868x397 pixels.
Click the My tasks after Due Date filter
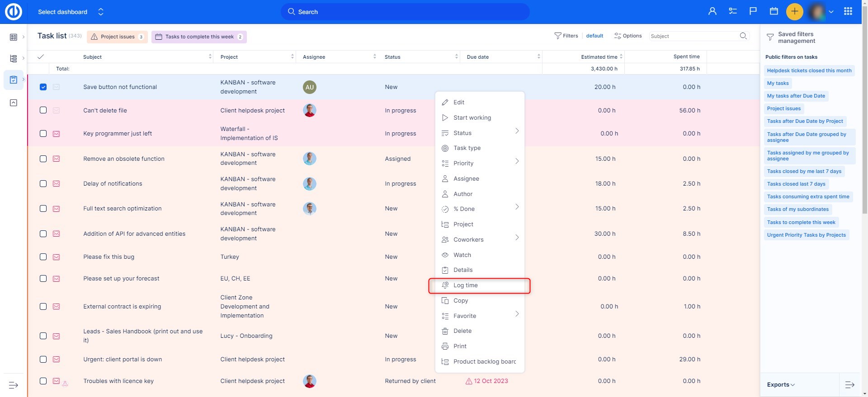(796, 96)
